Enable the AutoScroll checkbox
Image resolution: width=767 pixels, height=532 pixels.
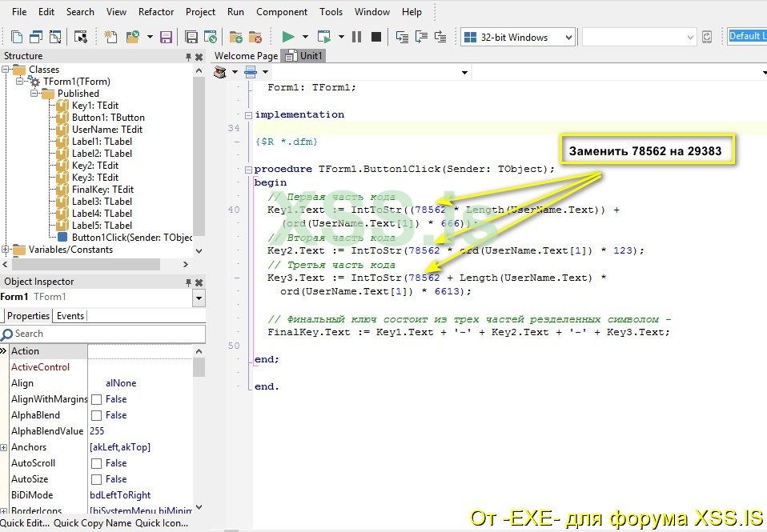tap(96, 463)
